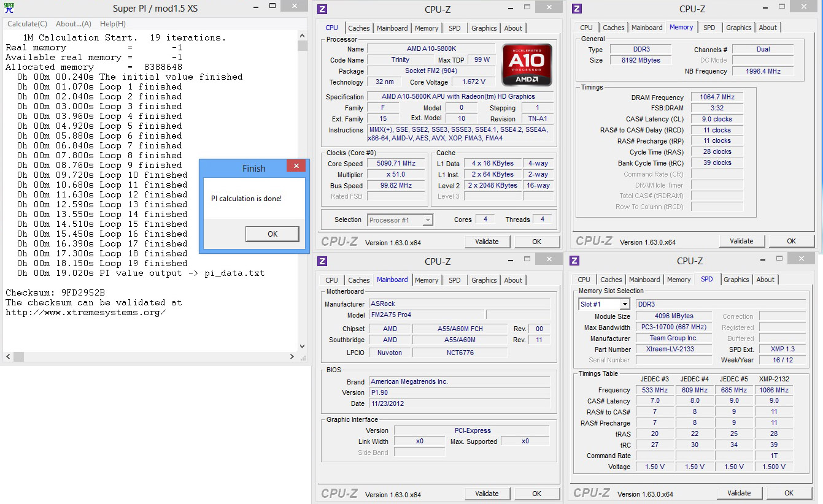Viewport: 823px width, 504px height.
Task: Close the CPU-Z processor-info window
Action: pyautogui.click(x=547, y=7)
